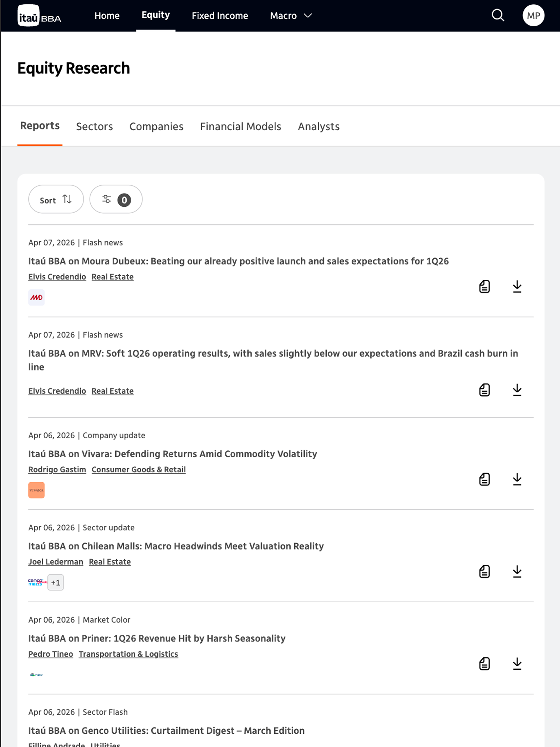Click 'Apr 06, 2026 | Sector update' label

(x=81, y=527)
